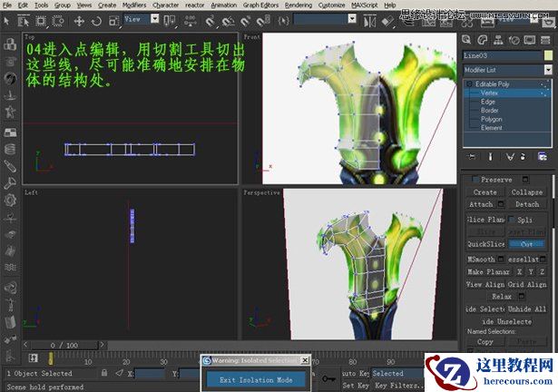Click the Exit Isolation Mode button

(x=256, y=380)
